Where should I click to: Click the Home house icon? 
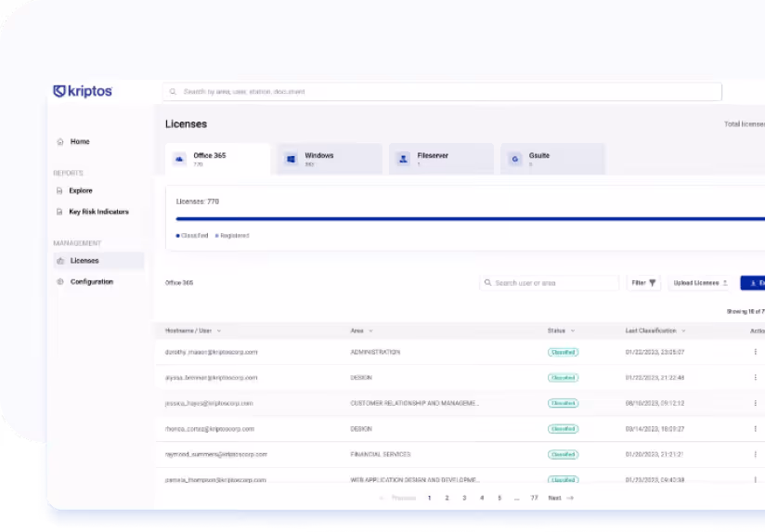coord(60,141)
